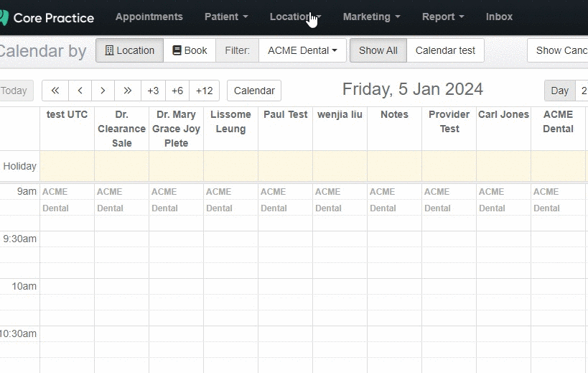Open the ACME Dental filter dropdown
Image resolution: width=588 pixels, height=373 pixels.
[302, 50]
